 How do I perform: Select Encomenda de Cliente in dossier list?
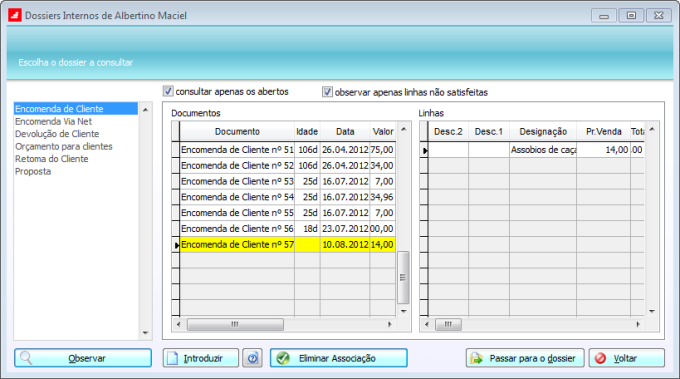point(76,109)
